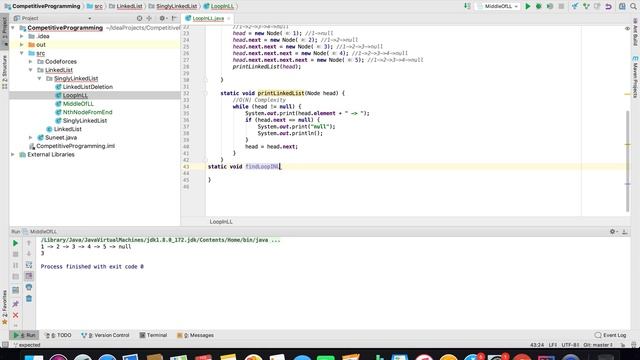
Task: Open NthNodeFromEnd in project tree
Action: (87, 112)
